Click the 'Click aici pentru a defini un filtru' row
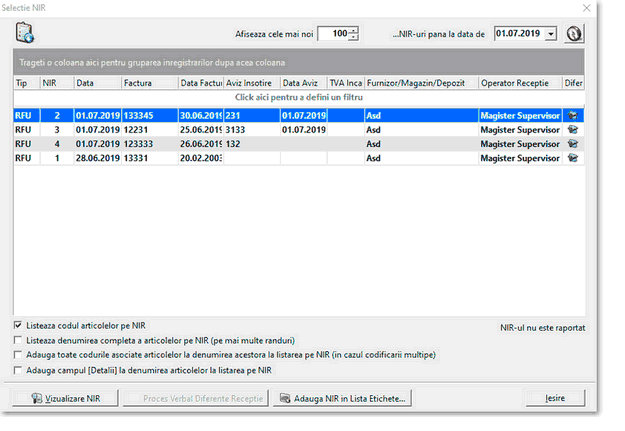This screenshot has height=431, width=625. click(299, 97)
